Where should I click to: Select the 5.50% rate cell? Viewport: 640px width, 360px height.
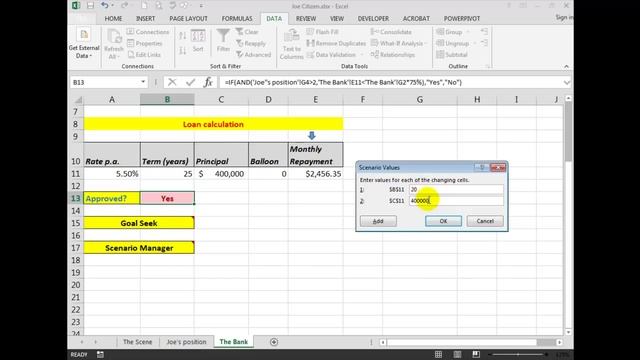point(112,174)
